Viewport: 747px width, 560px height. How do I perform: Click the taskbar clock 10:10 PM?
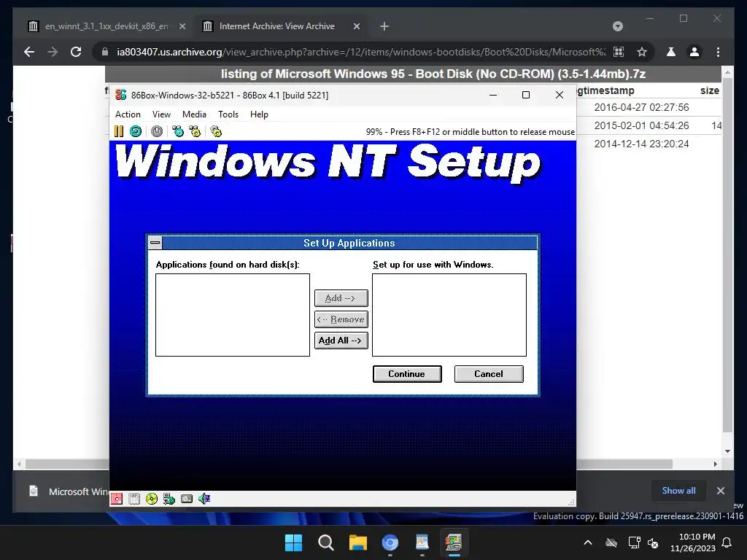(x=693, y=542)
